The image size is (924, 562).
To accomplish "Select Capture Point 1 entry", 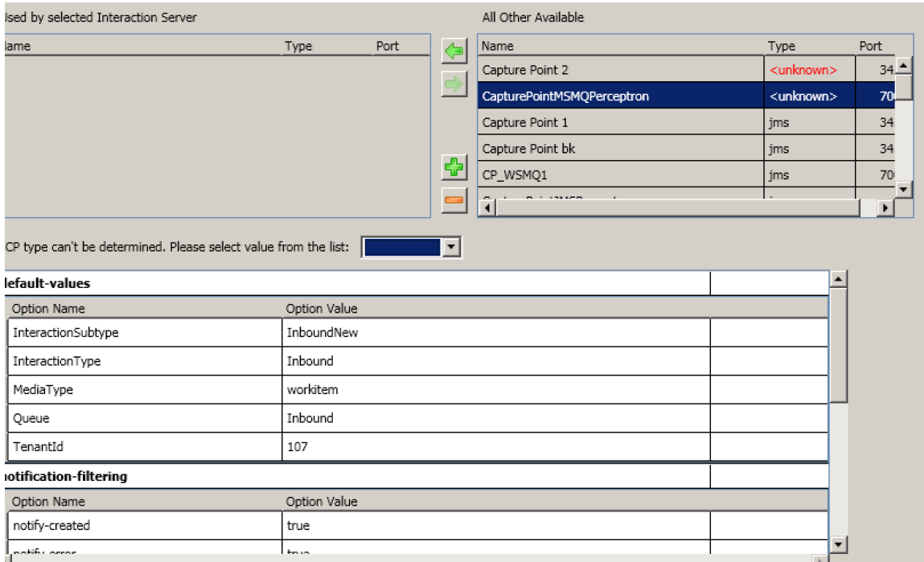I will 620,122.
